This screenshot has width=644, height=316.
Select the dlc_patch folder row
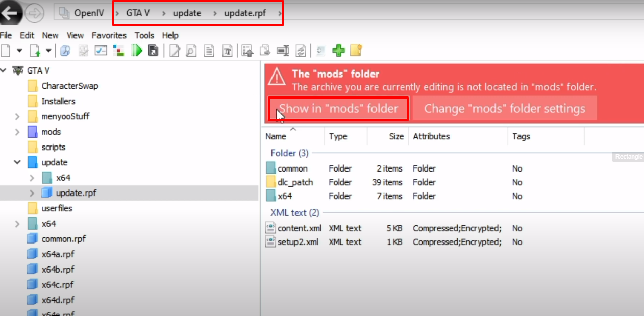[424, 182]
